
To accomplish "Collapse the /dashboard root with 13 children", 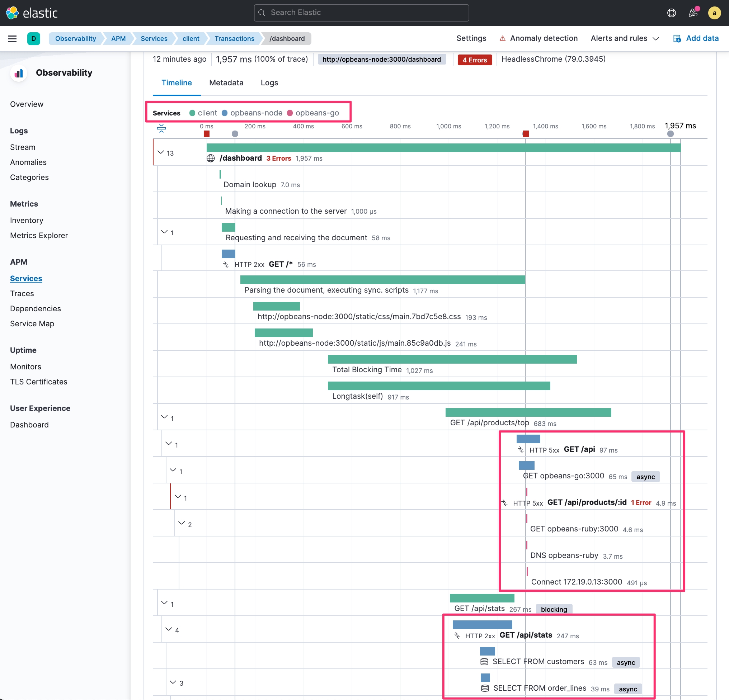I will coord(161,152).
